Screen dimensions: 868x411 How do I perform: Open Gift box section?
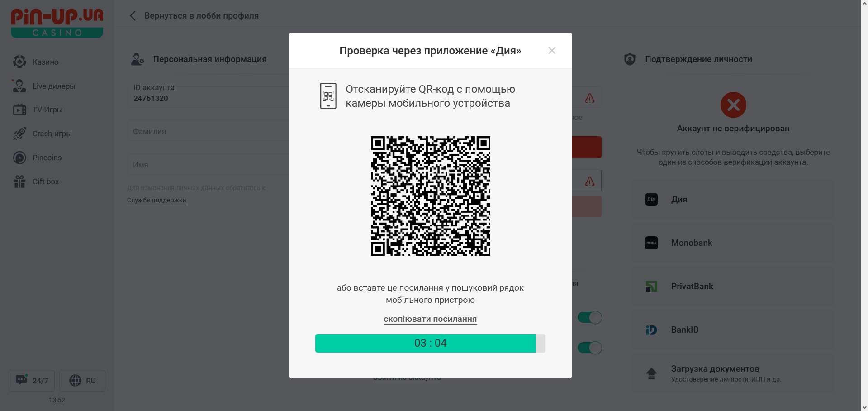point(45,182)
